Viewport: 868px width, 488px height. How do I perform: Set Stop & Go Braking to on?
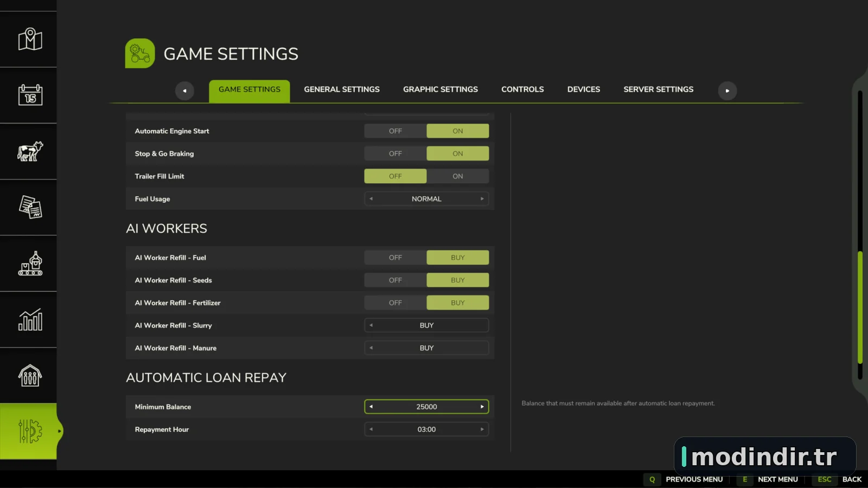click(x=458, y=154)
